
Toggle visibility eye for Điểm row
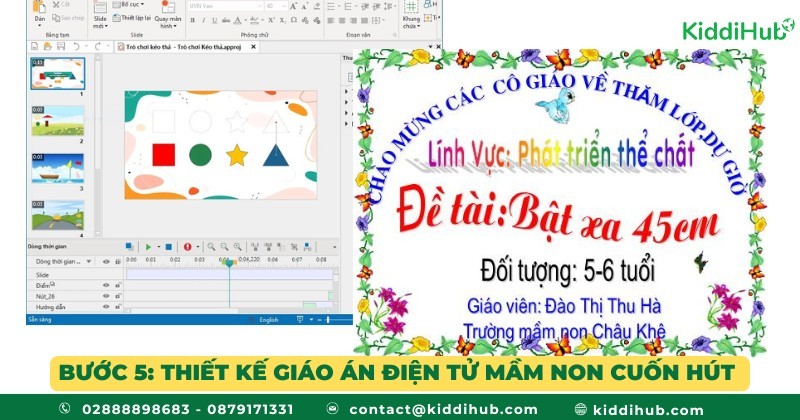click(106, 285)
